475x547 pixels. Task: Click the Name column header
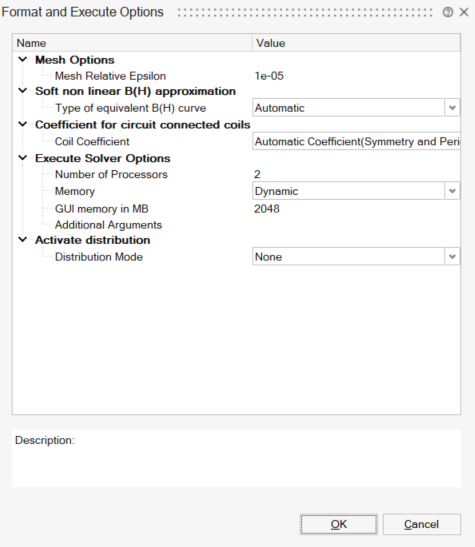pyautogui.click(x=133, y=43)
